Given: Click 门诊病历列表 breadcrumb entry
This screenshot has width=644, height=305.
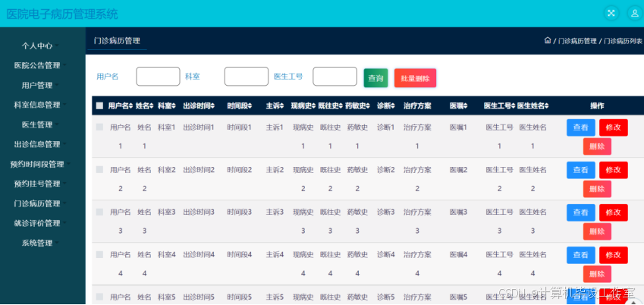Looking at the screenshot, I should (x=623, y=41).
